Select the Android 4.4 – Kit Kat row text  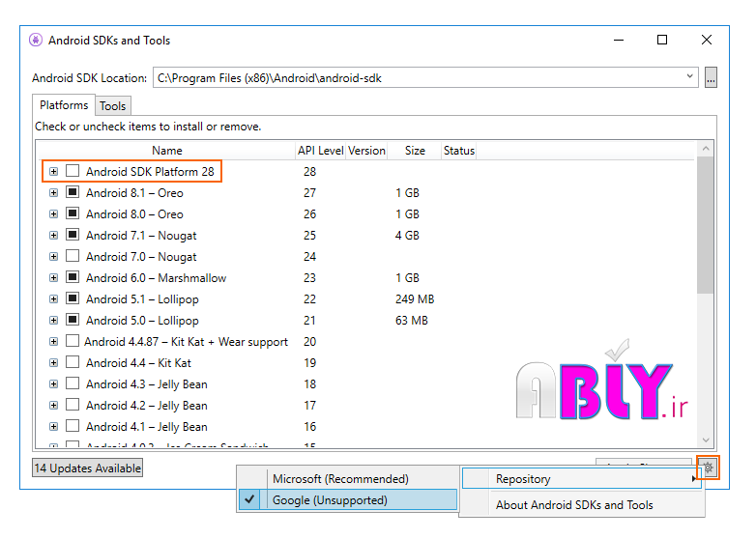(x=138, y=362)
